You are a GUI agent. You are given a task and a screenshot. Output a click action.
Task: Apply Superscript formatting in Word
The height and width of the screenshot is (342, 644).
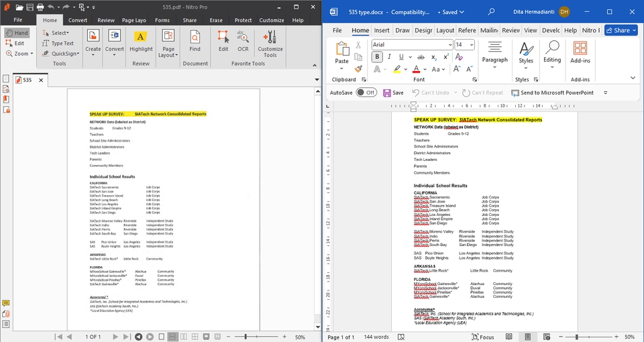pos(446,57)
